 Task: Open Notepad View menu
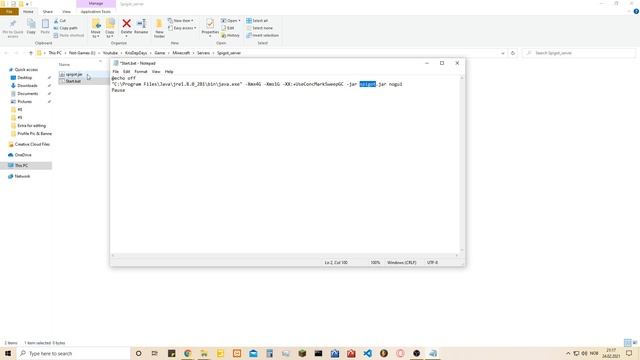[x=156, y=71]
